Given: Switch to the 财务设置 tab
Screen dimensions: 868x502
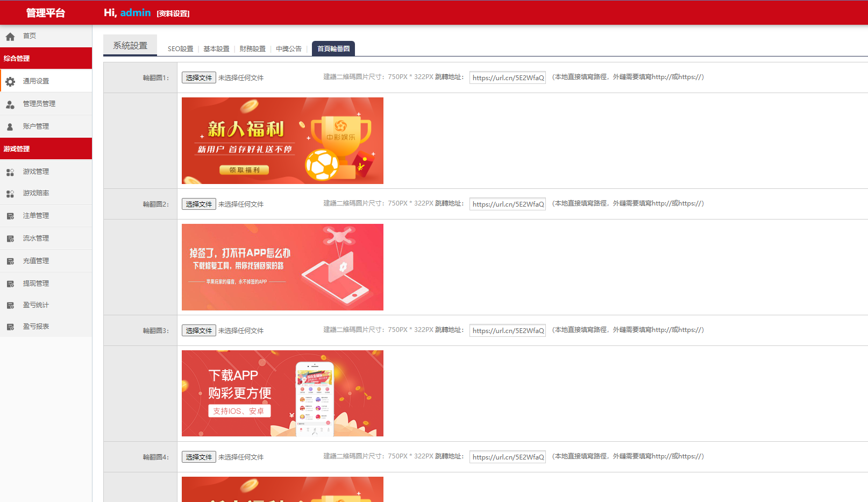Looking at the screenshot, I should [252, 48].
